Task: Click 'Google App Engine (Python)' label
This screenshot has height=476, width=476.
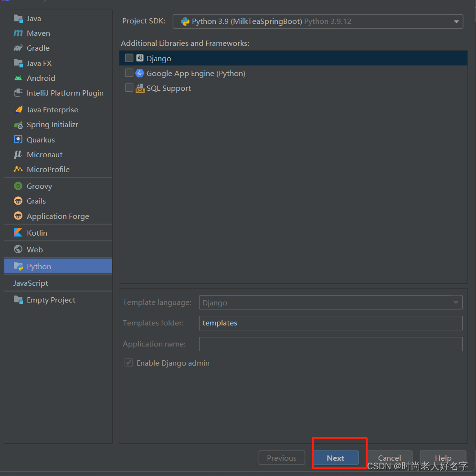Action: 196,74
